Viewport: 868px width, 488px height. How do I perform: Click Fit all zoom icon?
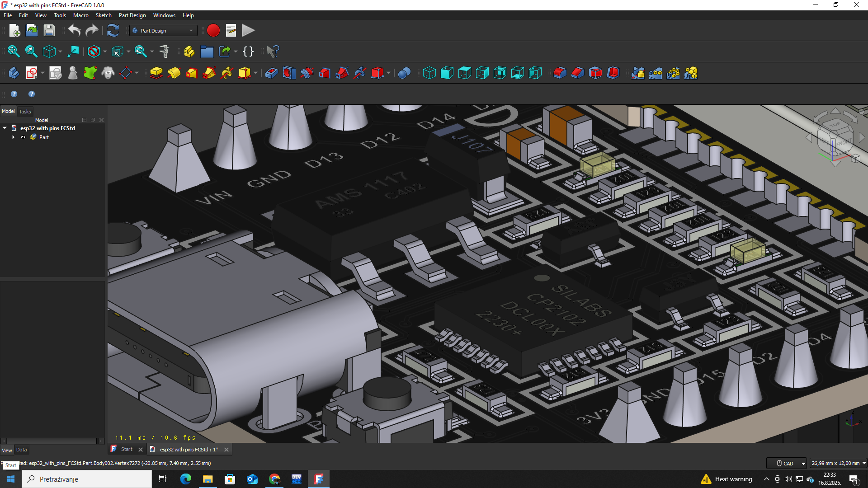click(x=14, y=52)
